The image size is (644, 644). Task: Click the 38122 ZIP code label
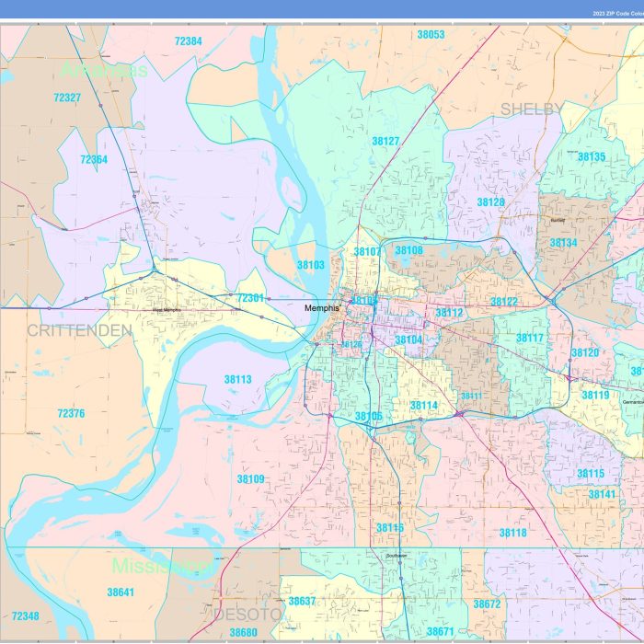504,302
